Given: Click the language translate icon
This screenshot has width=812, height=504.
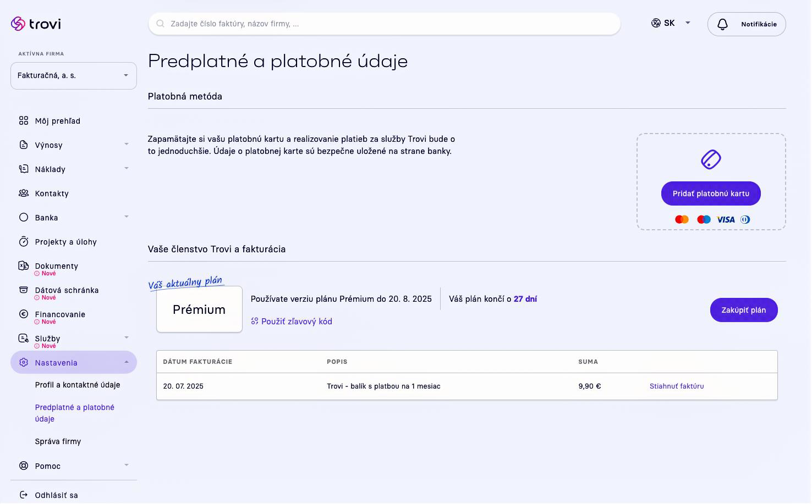Looking at the screenshot, I should point(656,23).
